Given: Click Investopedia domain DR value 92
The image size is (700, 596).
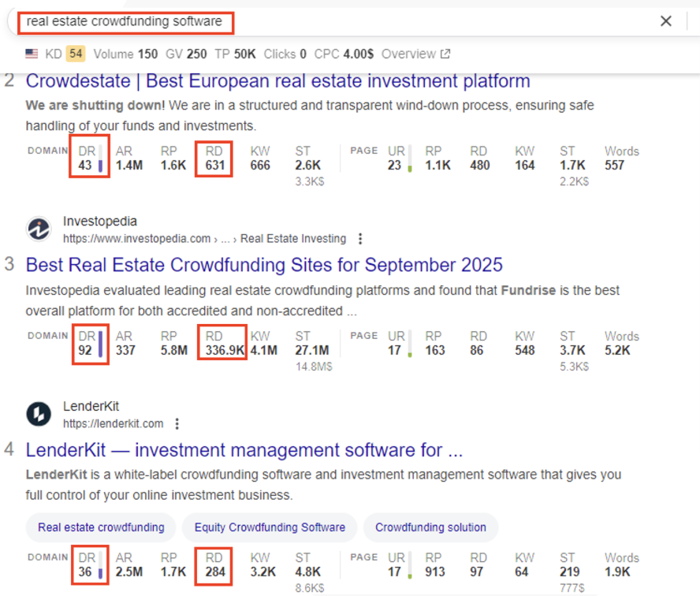Looking at the screenshot, I should (85, 351).
